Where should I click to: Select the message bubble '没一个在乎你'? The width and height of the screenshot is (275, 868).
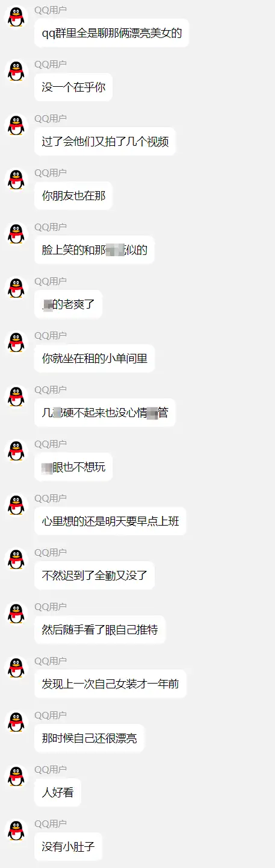(x=73, y=87)
